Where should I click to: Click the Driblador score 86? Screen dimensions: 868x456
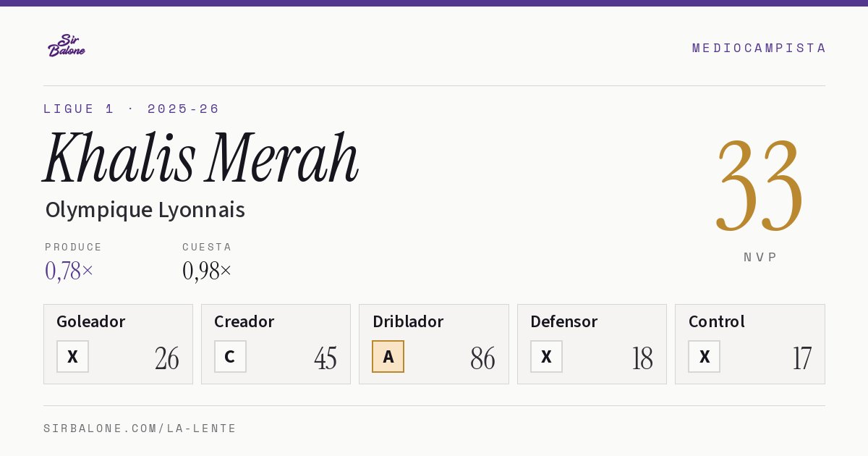pos(482,358)
